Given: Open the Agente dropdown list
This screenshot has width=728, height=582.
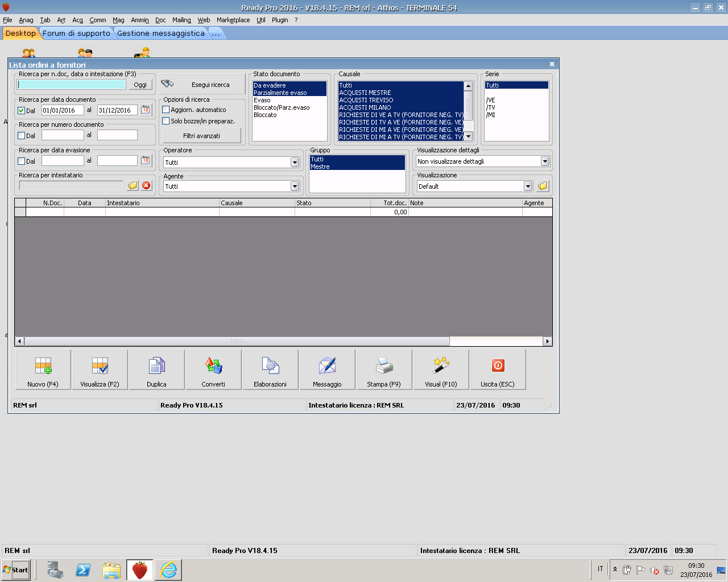Looking at the screenshot, I should (x=295, y=186).
